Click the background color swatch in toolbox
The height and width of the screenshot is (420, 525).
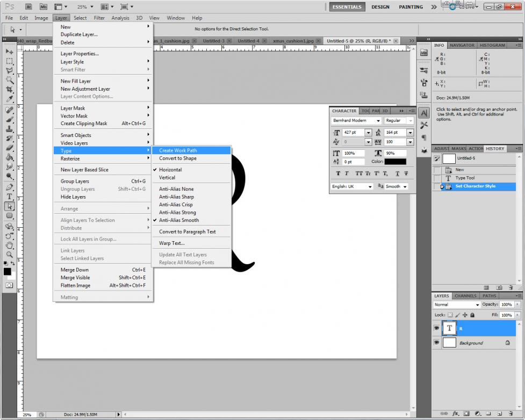click(13, 277)
